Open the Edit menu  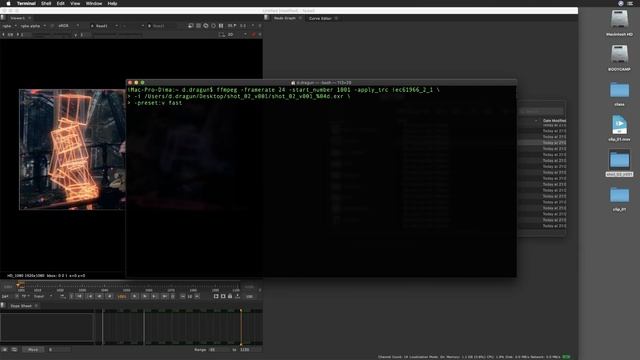(60, 3)
